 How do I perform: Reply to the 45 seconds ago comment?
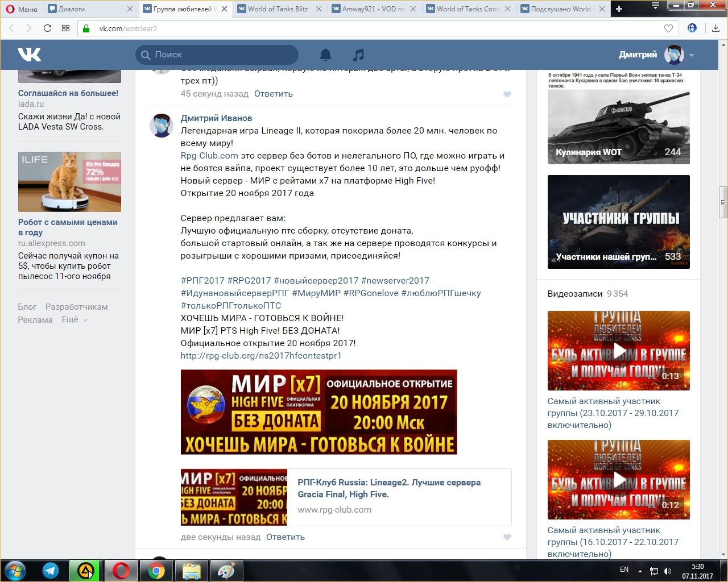tap(274, 94)
